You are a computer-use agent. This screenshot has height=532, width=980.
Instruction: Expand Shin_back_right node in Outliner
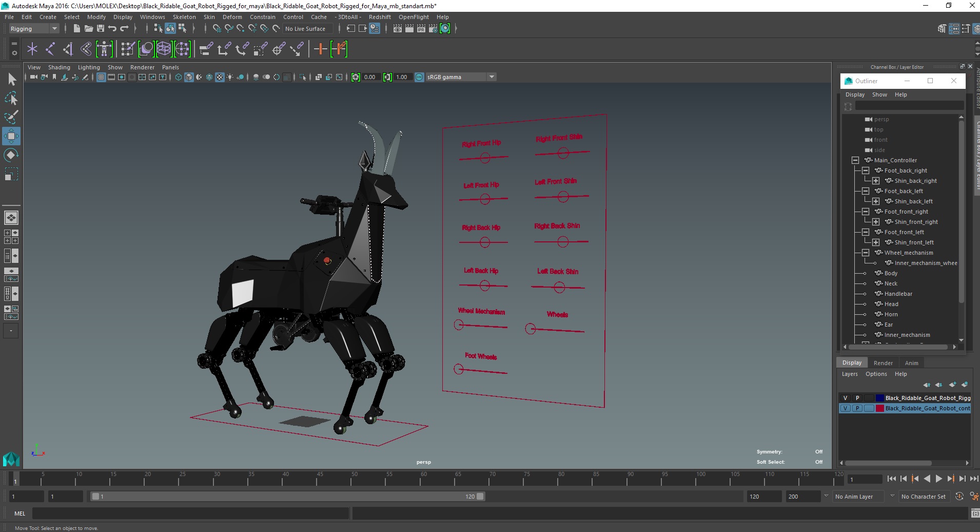(x=876, y=181)
